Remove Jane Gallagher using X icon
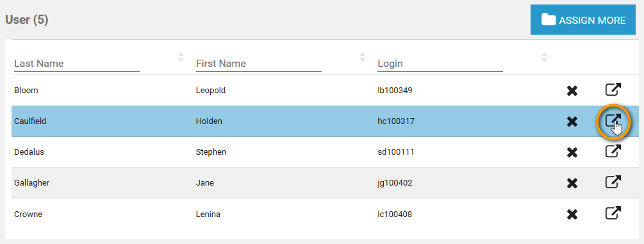This screenshot has height=244, width=644. click(x=572, y=183)
